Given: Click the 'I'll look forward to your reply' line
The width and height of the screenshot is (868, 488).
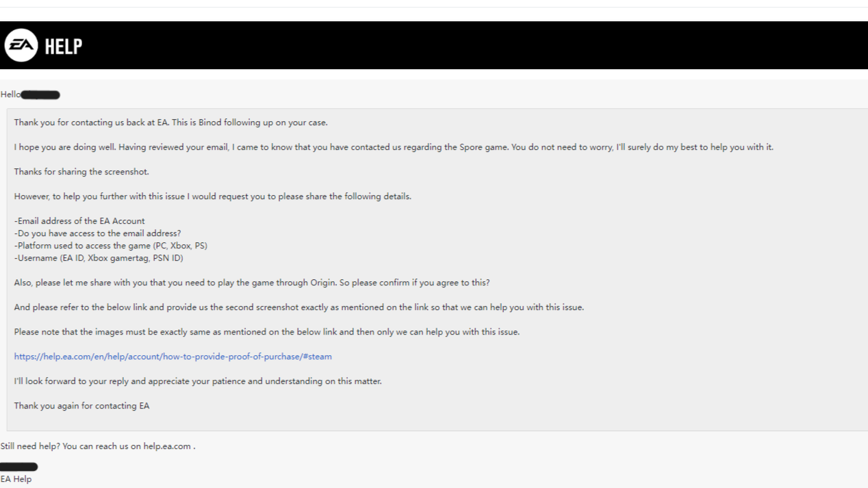Looking at the screenshot, I should pos(198,381).
